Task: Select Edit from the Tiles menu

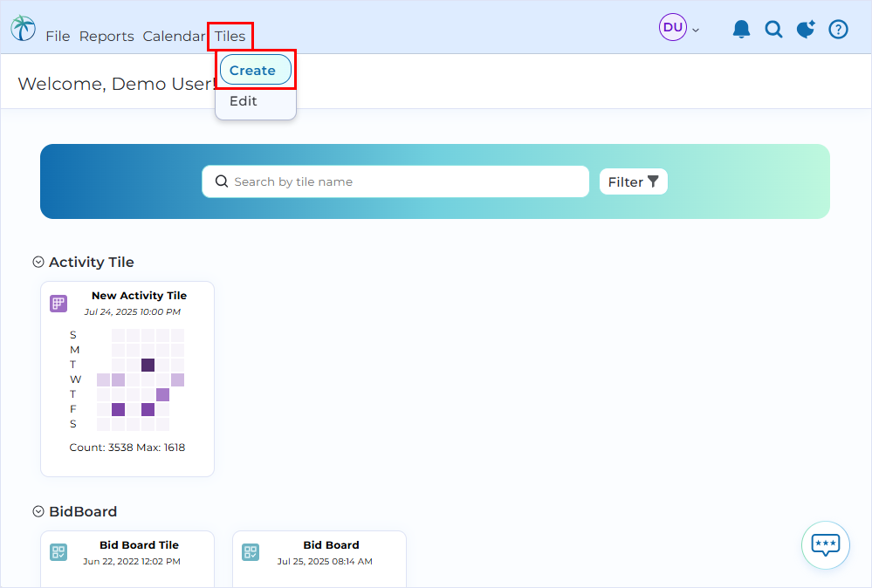Action: pyautogui.click(x=243, y=100)
